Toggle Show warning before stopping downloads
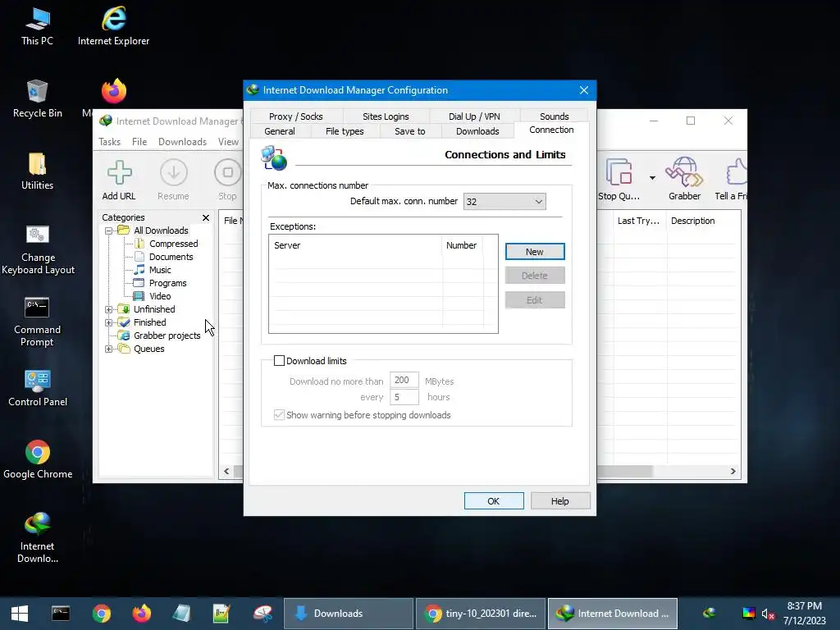The height and width of the screenshot is (630, 840). [279, 415]
